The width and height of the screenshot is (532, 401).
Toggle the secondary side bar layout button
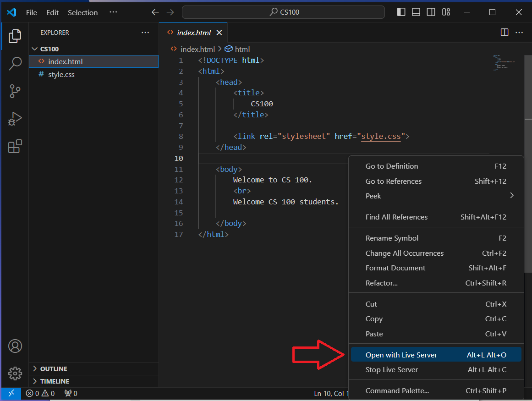point(431,12)
